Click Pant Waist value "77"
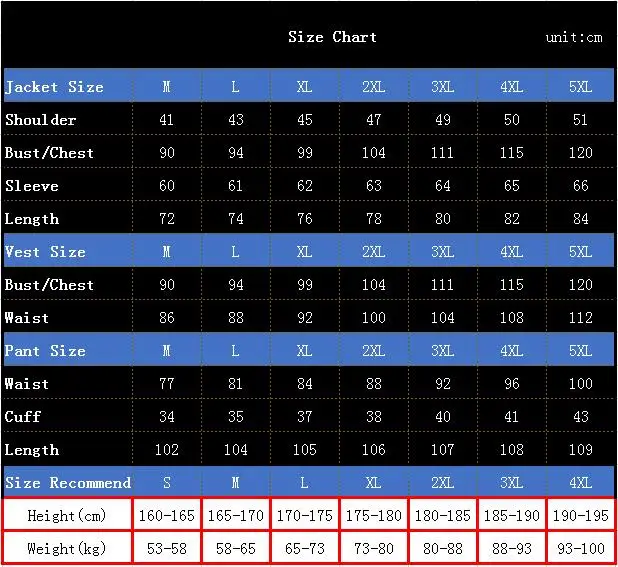The width and height of the screenshot is (618, 567). [x=167, y=383]
